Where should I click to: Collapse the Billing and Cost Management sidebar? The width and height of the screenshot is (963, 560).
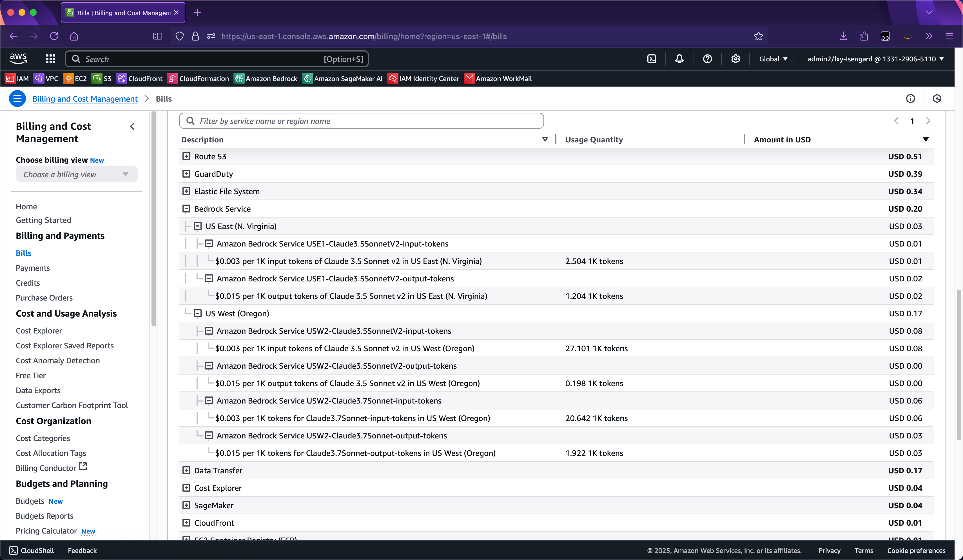(132, 126)
